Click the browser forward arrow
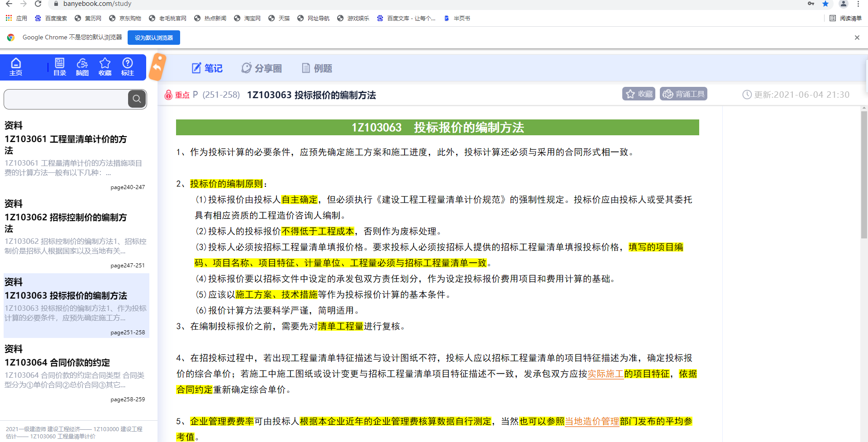Image resolution: width=868 pixels, height=442 pixels. (24, 4)
